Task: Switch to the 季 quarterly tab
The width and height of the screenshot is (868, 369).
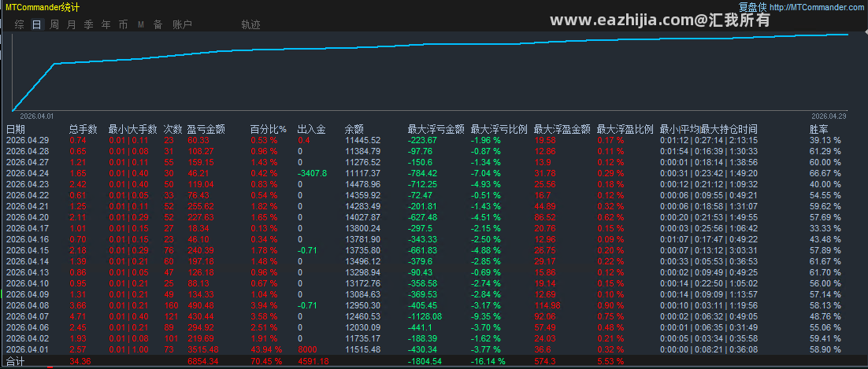Action: [88, 24]
